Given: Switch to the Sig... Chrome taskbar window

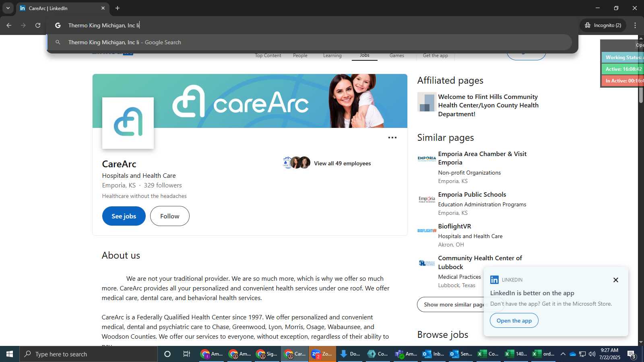Looking at the screenshot, I should click(267, 354).
